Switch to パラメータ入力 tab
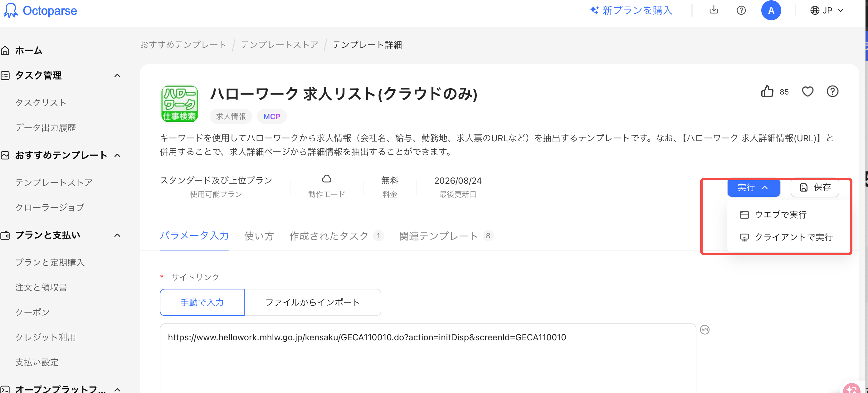 coord(194,235)
